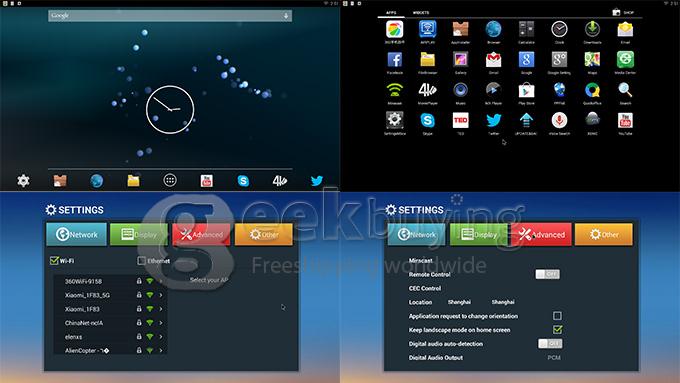This screenshot has height=383, width=680.
Task: Select the Apps tab in drawer
Action: (x=391, y=13)
